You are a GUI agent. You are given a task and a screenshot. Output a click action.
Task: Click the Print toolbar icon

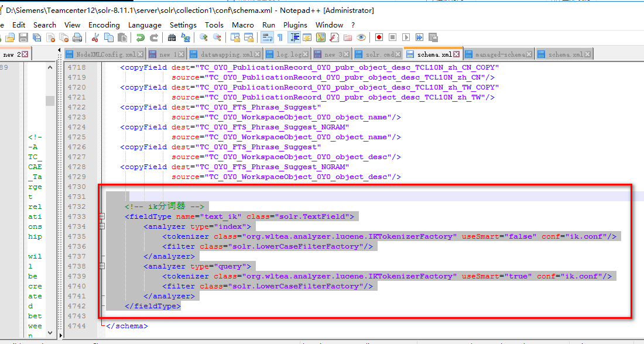point(77,38)
